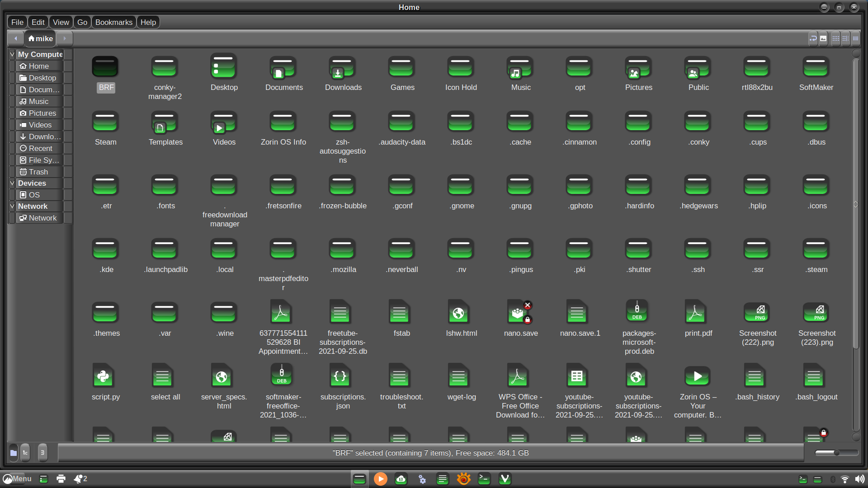The height and width of the screenshot is (488, 868).
Task: Select Home in the sidebar
Action: 39,66
